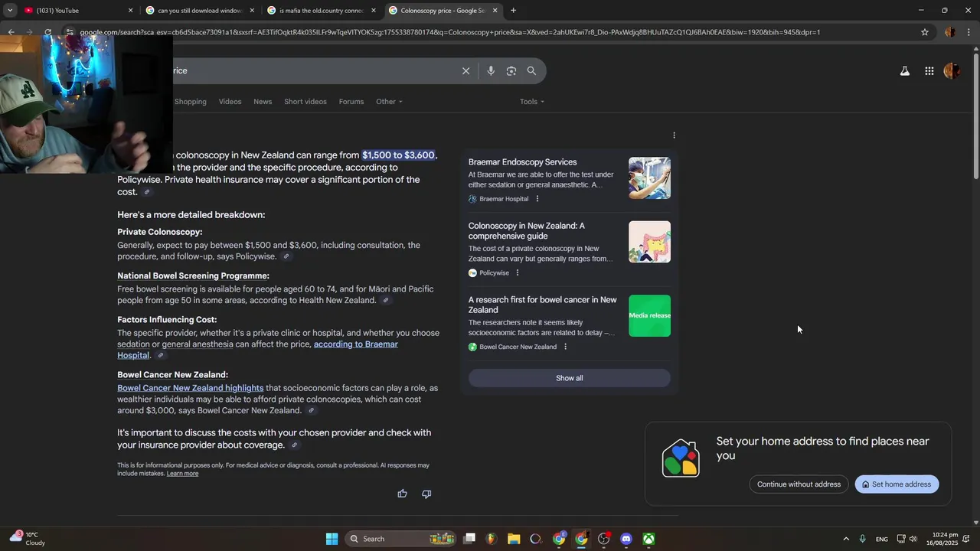
Task: Open the Google apps grid icon
Action: pyautogui.click(x=929, y=71)
